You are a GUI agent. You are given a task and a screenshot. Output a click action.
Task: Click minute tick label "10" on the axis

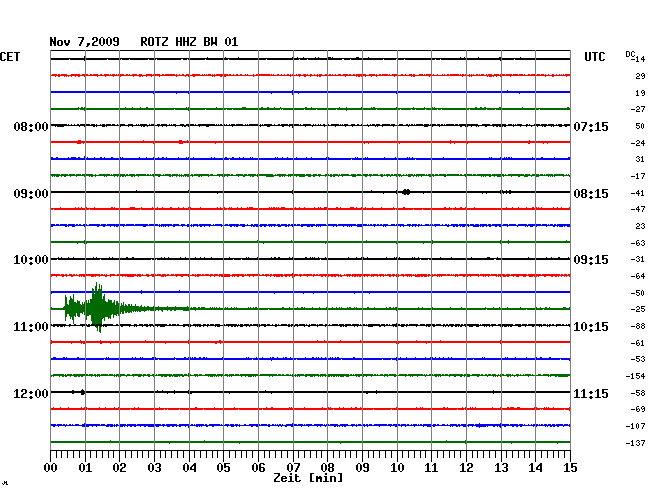click(397, 467)
